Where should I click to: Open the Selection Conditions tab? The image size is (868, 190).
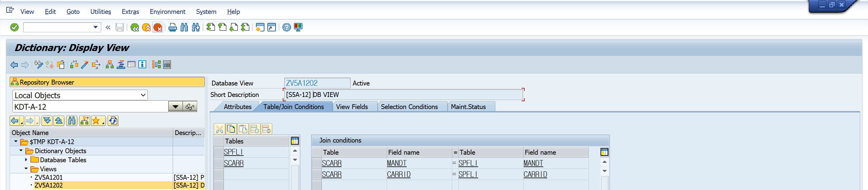[409, 107]
